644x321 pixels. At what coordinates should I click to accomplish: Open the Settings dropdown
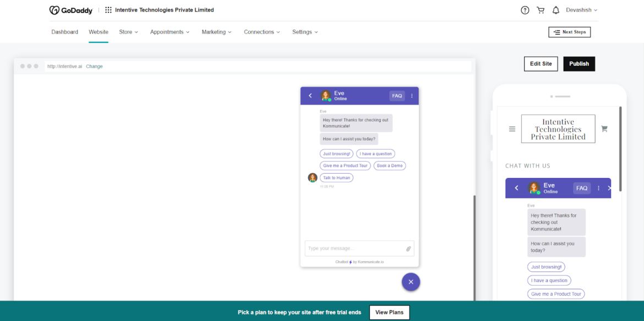pos(305,32)
